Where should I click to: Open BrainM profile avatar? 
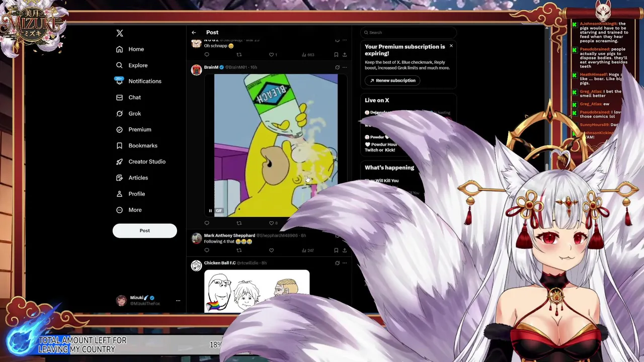[x=196, y=70]
